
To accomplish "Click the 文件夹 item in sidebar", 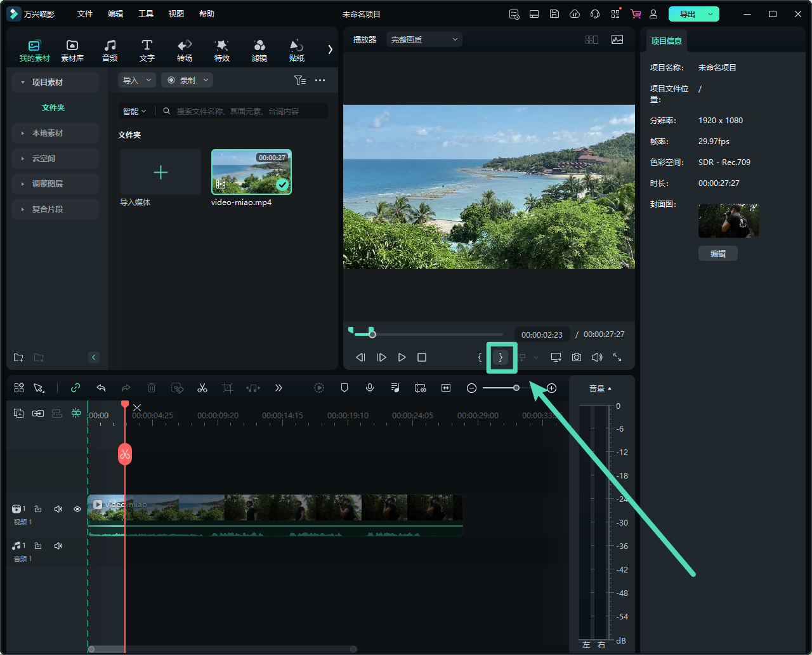I will pos(53,108).
